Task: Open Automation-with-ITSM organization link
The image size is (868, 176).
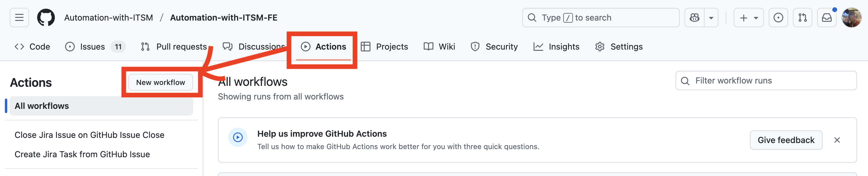Action: [x=108, y=18]
